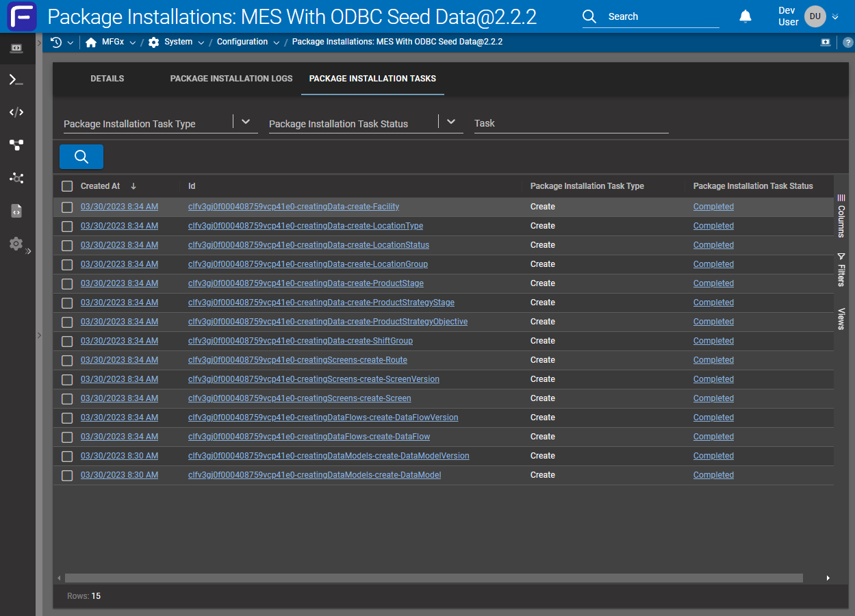Open Created At date for creatingData-create-LocationGroup row

[x=119, y=264]
